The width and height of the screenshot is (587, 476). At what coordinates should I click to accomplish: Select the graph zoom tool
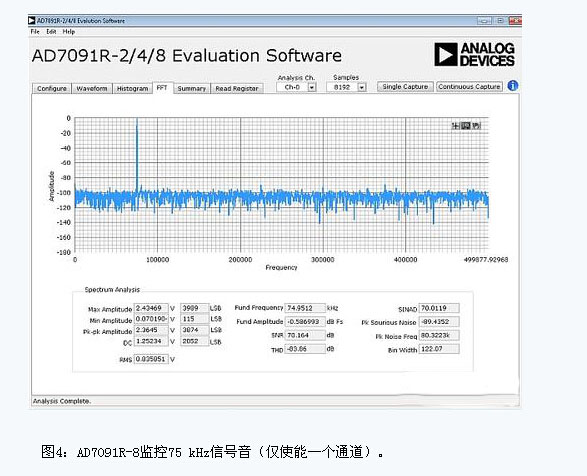pyautogui.click(x=465, y=126)
